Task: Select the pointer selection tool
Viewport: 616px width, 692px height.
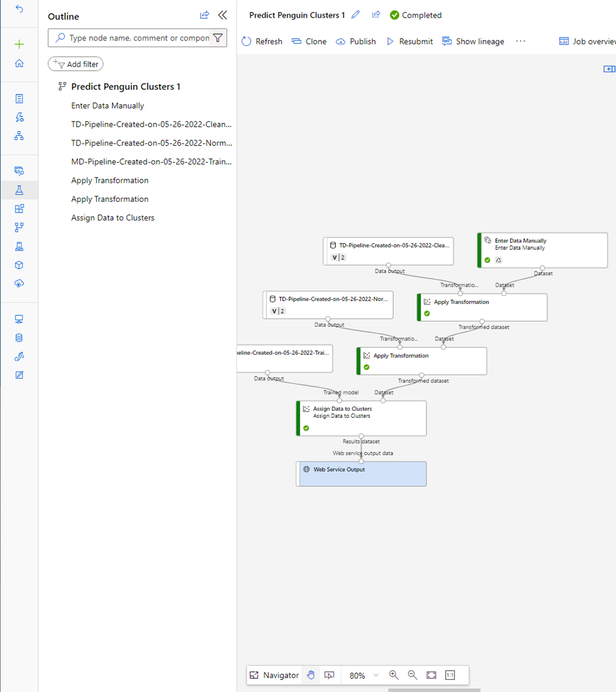Action: pos(329,675)
